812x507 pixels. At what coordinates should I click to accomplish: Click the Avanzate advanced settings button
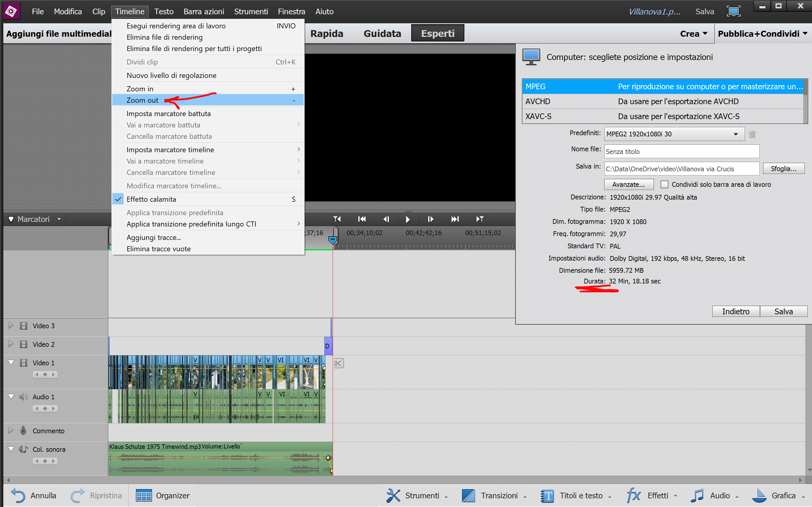click(628, 184)
